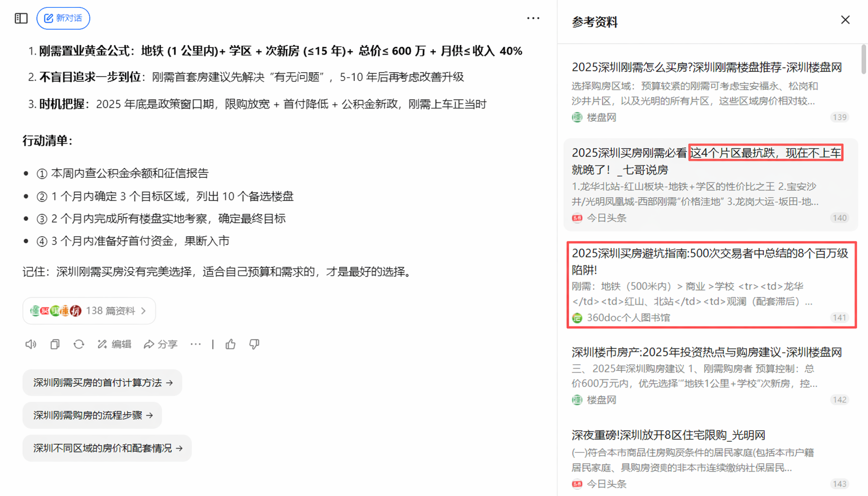The height and width of the screenshot is (496, 868).
Task: Click 今日头条 source under 限购 article
Action: pos(606,484)
